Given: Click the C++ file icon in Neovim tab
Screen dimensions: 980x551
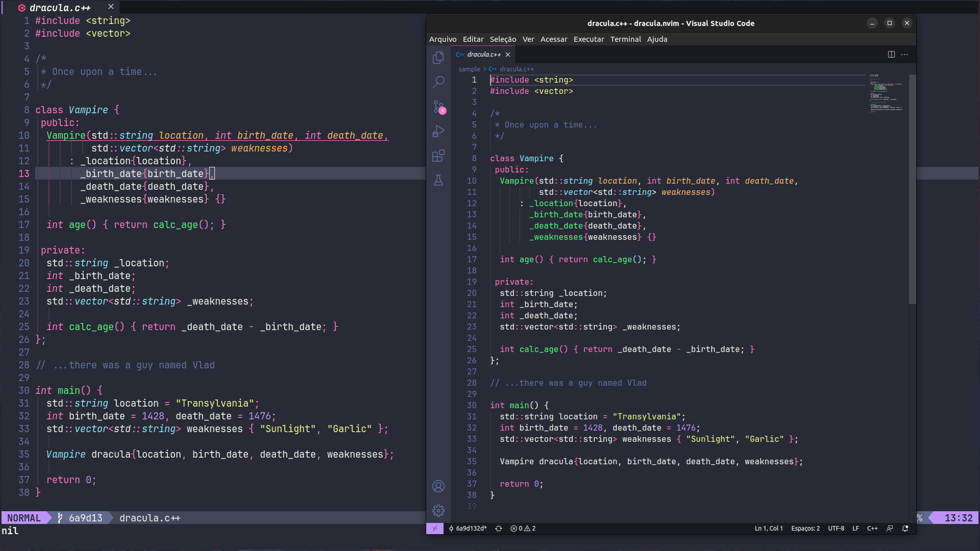Looking at the screenshot, I should 21,8.
